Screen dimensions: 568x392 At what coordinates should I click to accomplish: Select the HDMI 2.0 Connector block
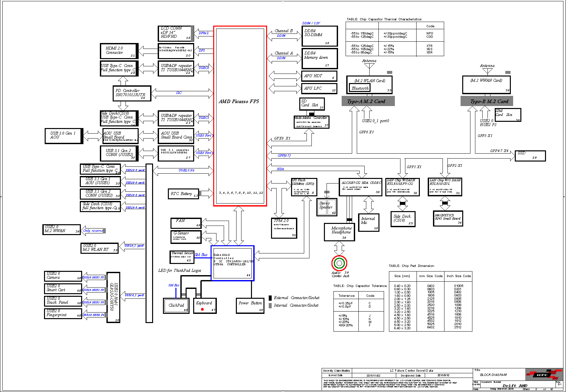click(119, 51)
